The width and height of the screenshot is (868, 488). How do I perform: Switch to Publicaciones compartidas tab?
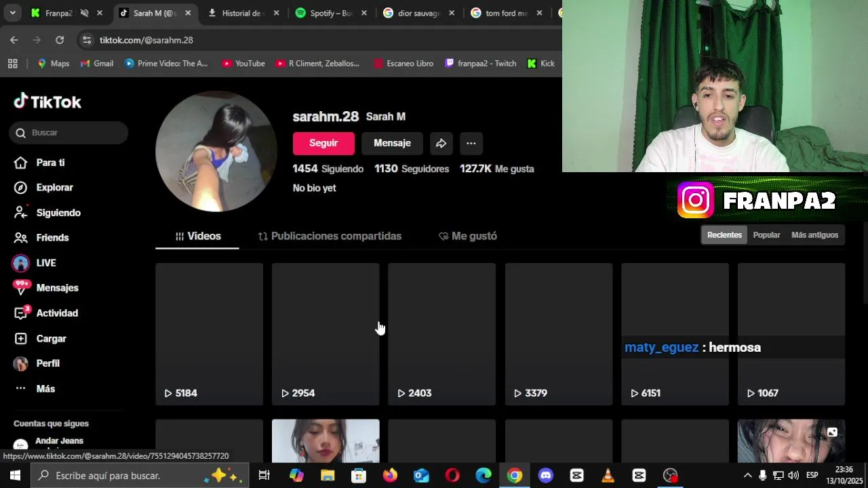click(x=330, y=236)
